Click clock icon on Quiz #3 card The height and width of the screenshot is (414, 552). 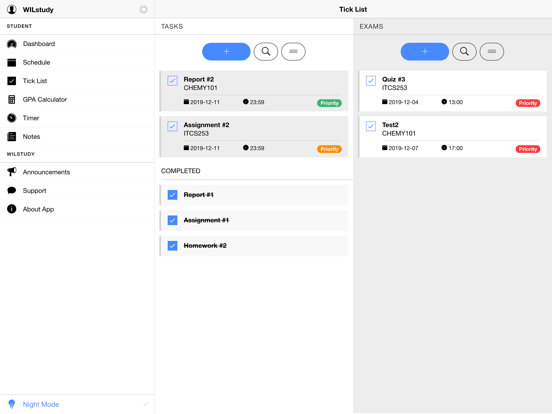click(x=444, y=102)
